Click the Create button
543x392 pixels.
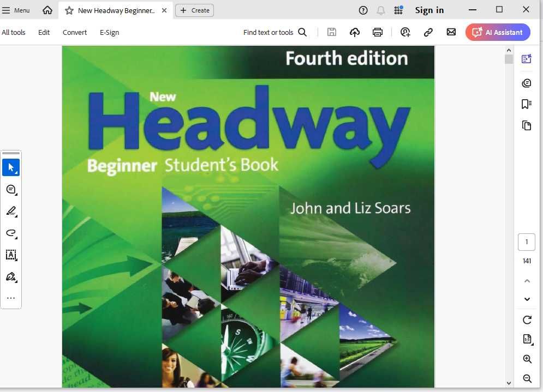coord(195,10)
